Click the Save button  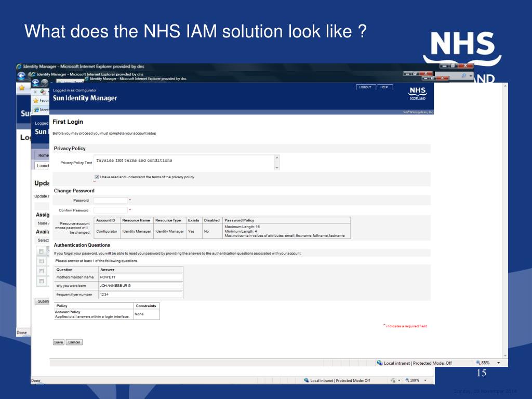click(x=59, y=342)
